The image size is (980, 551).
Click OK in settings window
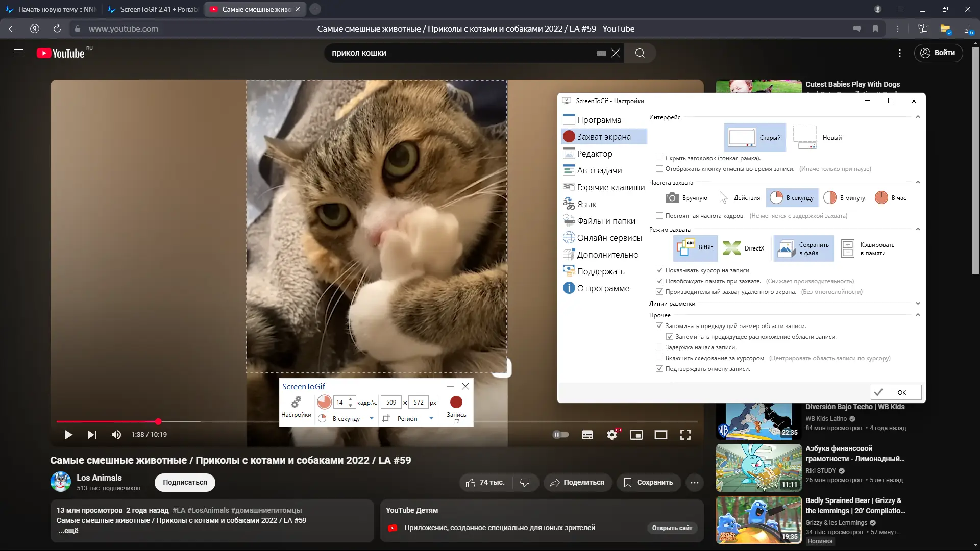click(896, 392)
